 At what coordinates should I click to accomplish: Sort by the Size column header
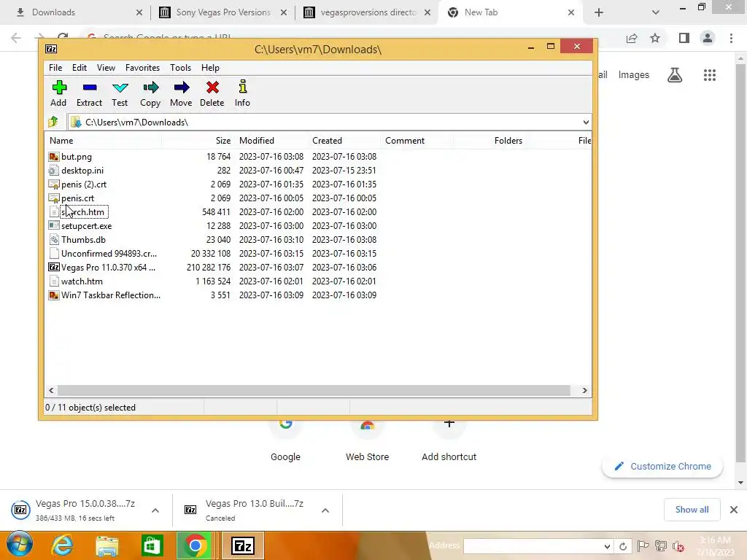(x=197, y=141)
